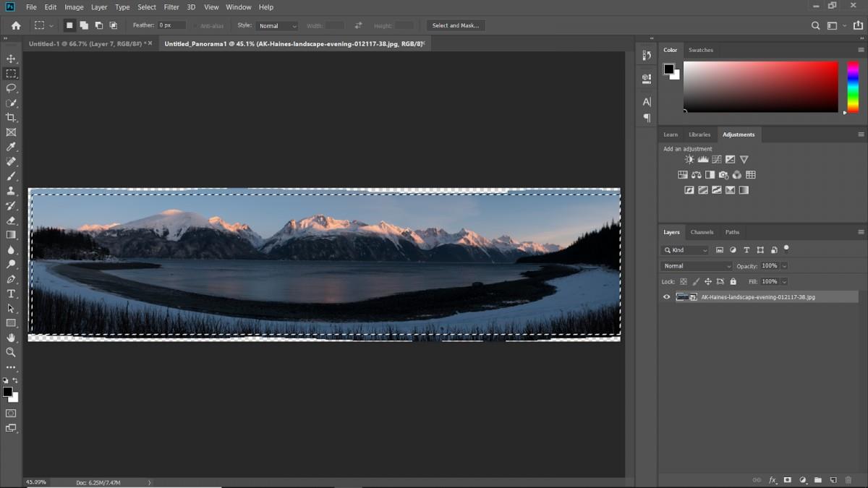The width and height of the screenshot is (868, 488).
Task: Click the Select and Mask button
Action: (455, 25)
